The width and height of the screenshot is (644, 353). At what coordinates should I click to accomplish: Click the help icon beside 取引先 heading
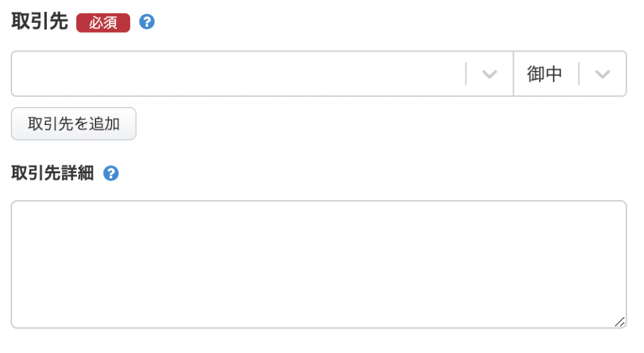coord(147,22)
